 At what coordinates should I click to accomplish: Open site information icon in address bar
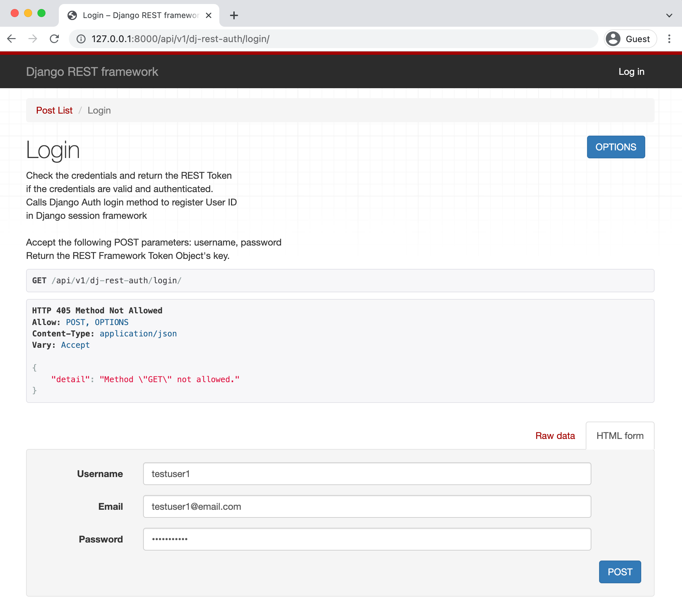[x=81, y=39]
